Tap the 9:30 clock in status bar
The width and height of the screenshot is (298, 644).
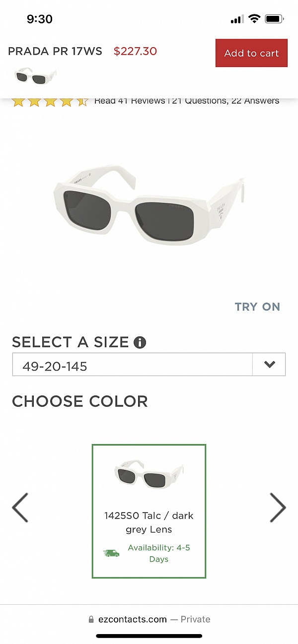40,19
